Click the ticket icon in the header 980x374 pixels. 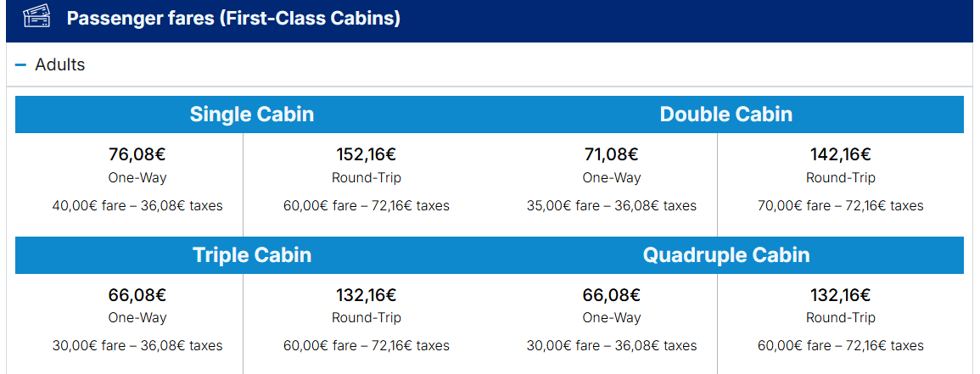coord(36,16)
